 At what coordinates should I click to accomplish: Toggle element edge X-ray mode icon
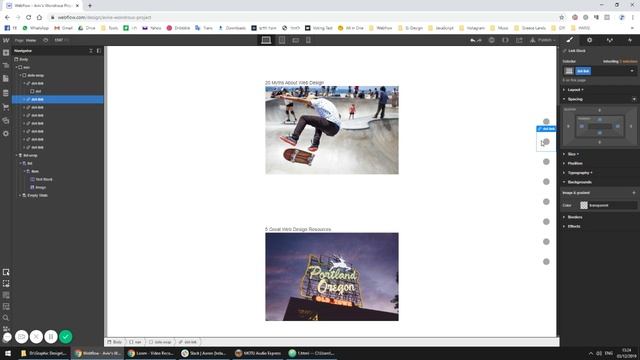pyautogui.click(x=6, y=272)
